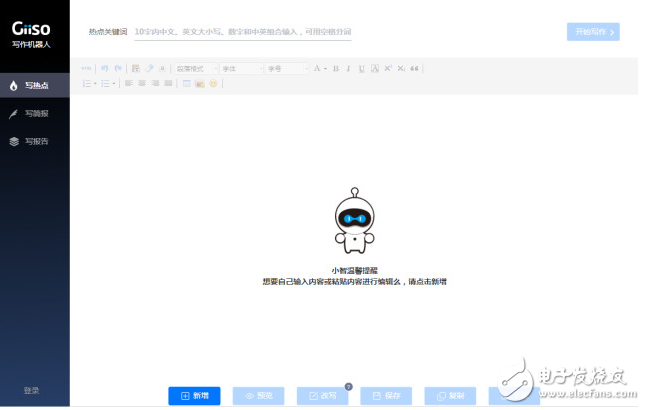Click the blue 新增 button
The width and height of the screenshot is (645, 410).
click(194, 395)
